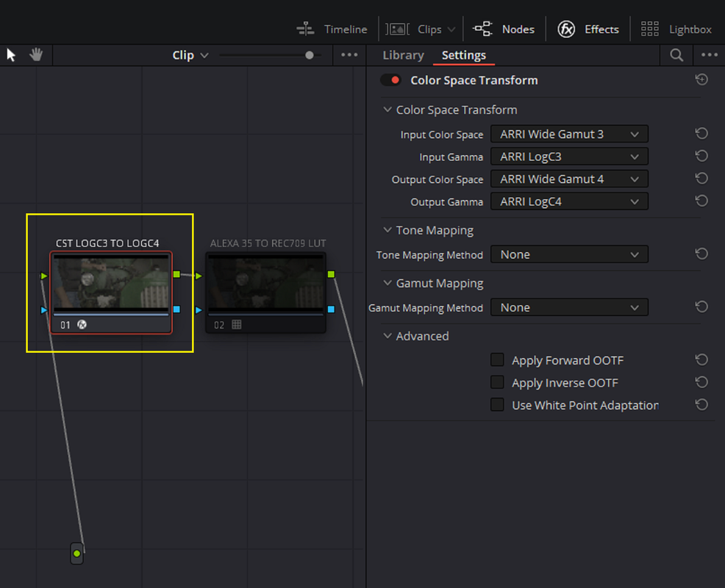
Task: Reset Tone Mapping Method value
Action: (701, 254)
